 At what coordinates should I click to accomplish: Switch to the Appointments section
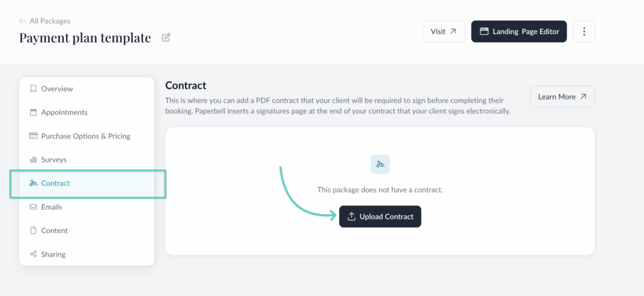coord(64,113)
